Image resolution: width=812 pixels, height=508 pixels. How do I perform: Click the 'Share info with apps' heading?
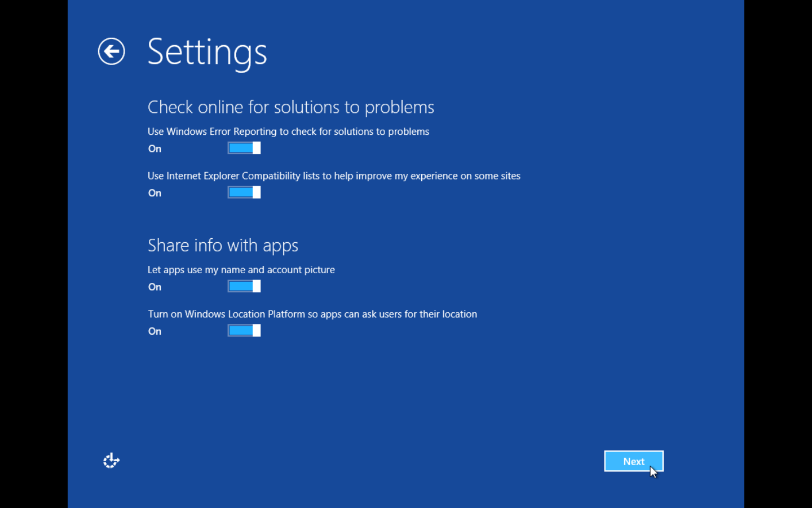click(223, 246)
